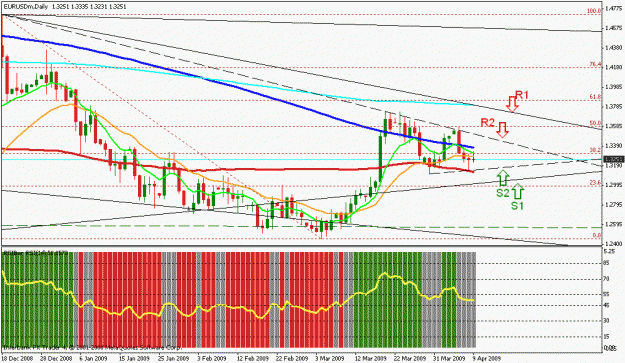Click the 76.4 Fibonacci level label
Image resolution: width=625 pixels, height=363 pixels.
(x=595, y=64)
